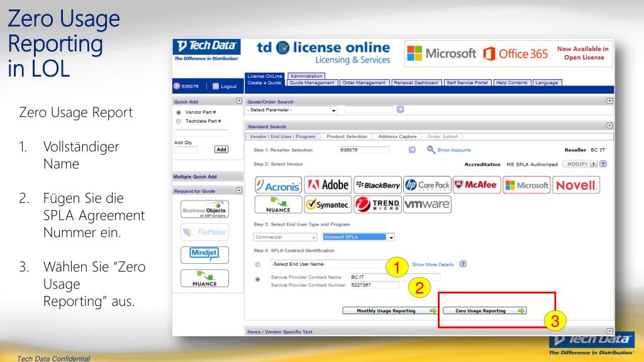Choose the VMware vendor logo
The height and width of the screenshot is (362, 644).
click(427, 204)
